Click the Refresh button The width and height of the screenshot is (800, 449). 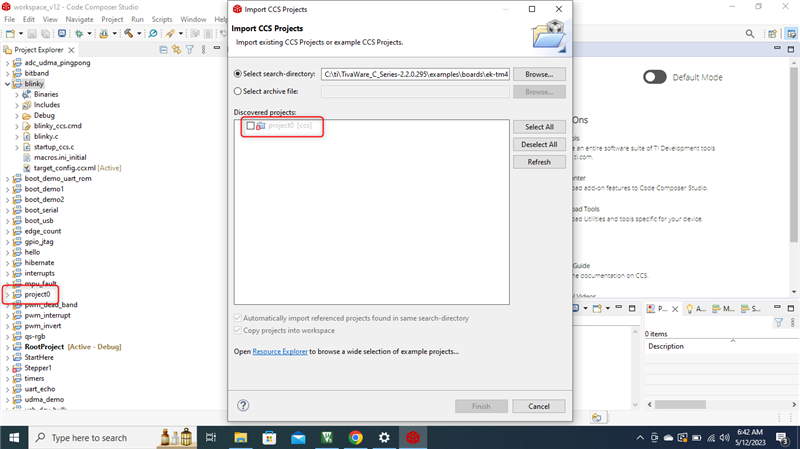click(539, 162)
